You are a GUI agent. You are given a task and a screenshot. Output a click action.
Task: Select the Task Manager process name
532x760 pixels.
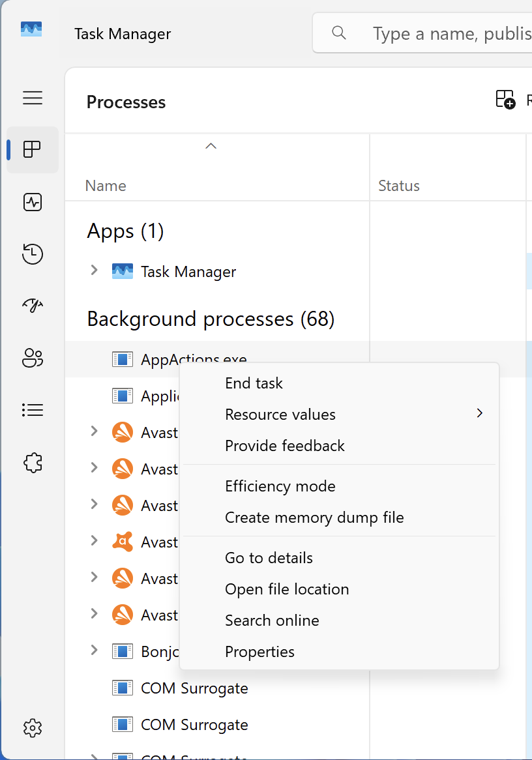188,272
